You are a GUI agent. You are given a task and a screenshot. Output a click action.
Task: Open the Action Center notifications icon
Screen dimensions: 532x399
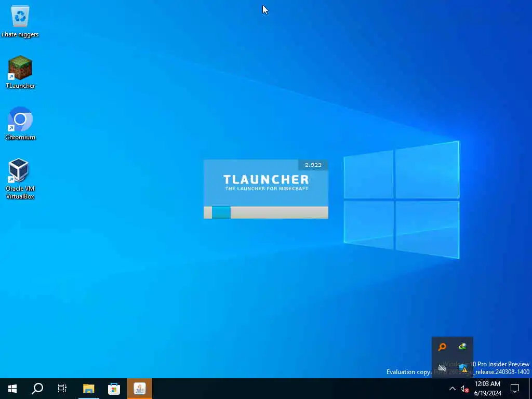pyautogui.click(x=515, y=389)
